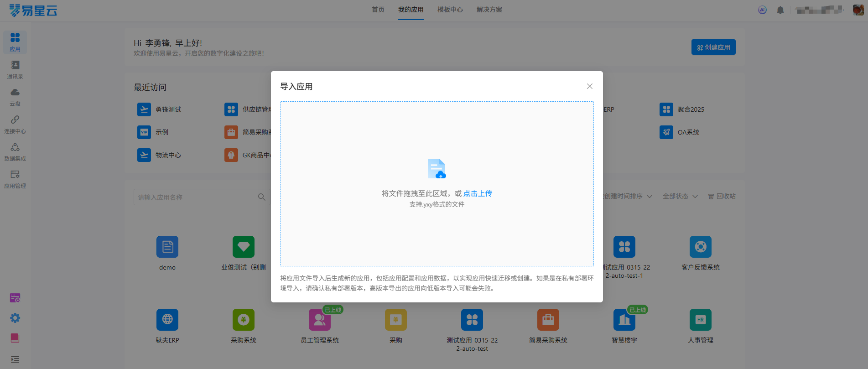Click the cloud upload file icon
This screenshot has width=868, height=369.
[x=437, y=169]
